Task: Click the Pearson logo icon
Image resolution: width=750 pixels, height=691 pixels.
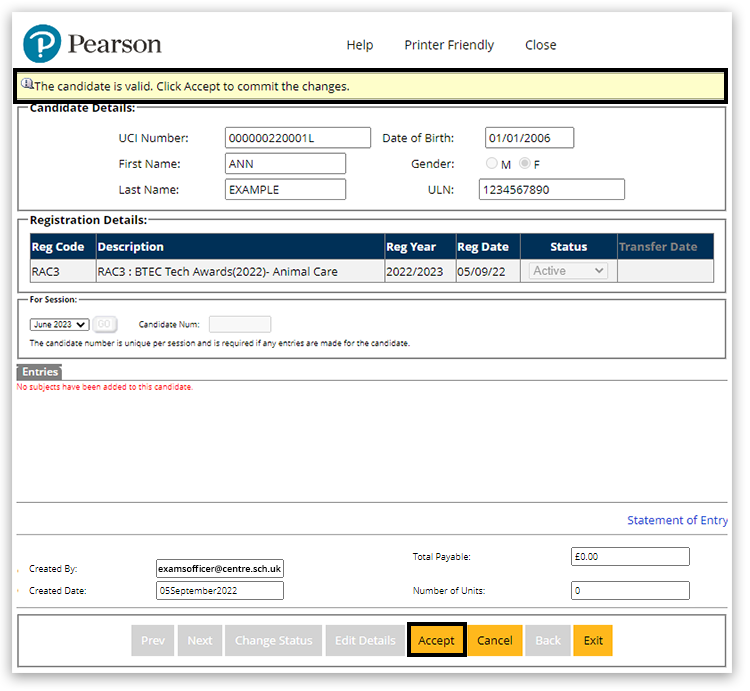Action: coord(42,45)
